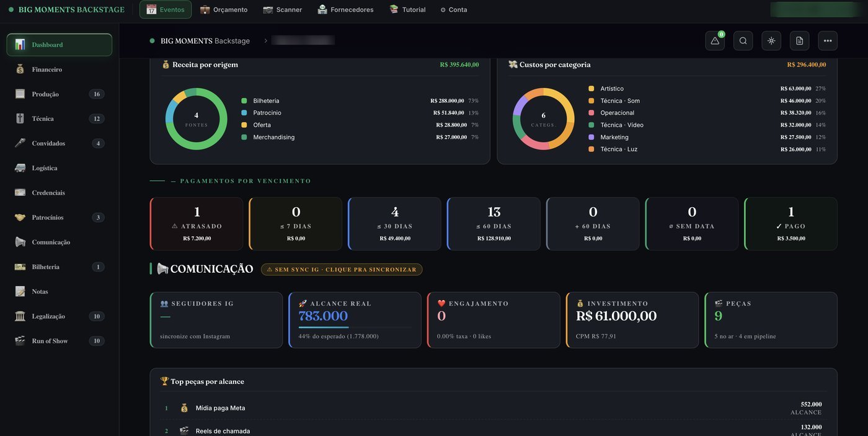Click the Financeiro money bag icon
Viewport: 868px width, 436px height.
tap(20, 69)
